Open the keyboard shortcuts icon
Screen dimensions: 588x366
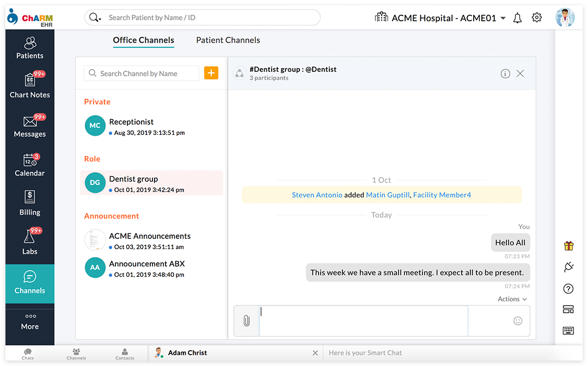tap(568, 331)
